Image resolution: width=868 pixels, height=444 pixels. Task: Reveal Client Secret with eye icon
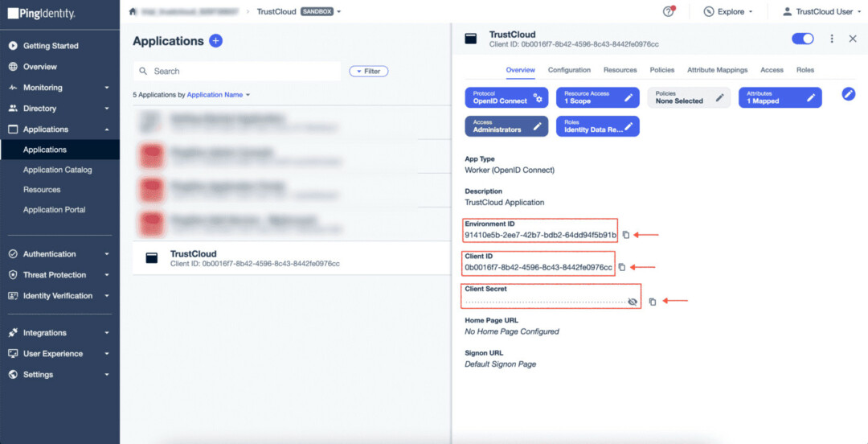point(633,302)
